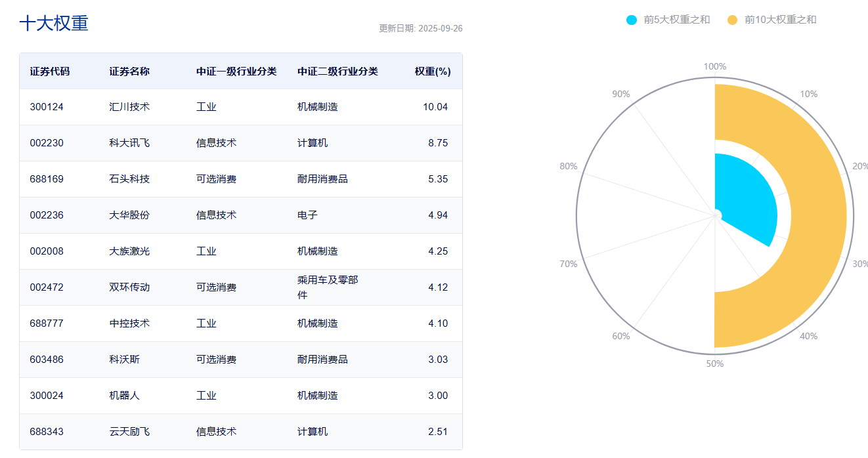
Task: Click the 云天励飞 stock name
Action: (x=129, y=432)
